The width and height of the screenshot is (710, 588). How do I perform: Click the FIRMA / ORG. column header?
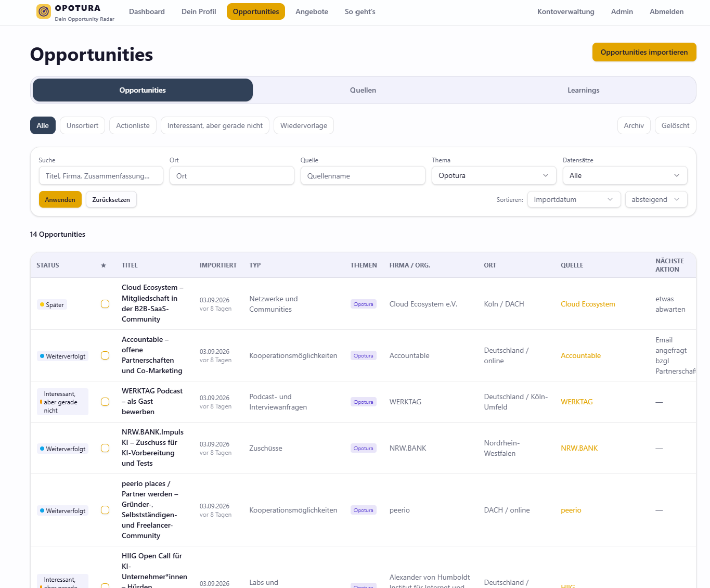point(410,265)
